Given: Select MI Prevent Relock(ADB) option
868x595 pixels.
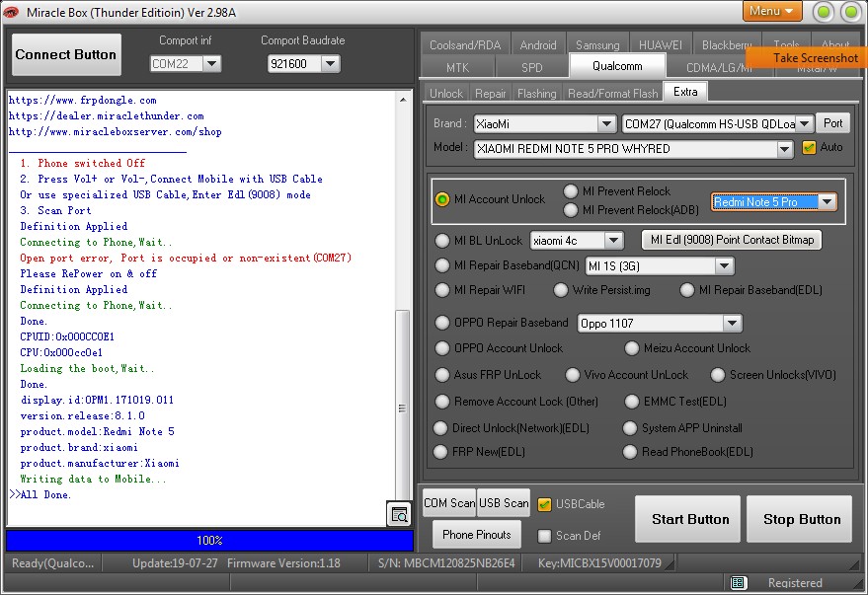Looking at the screenshot, I should click(571, 210).
